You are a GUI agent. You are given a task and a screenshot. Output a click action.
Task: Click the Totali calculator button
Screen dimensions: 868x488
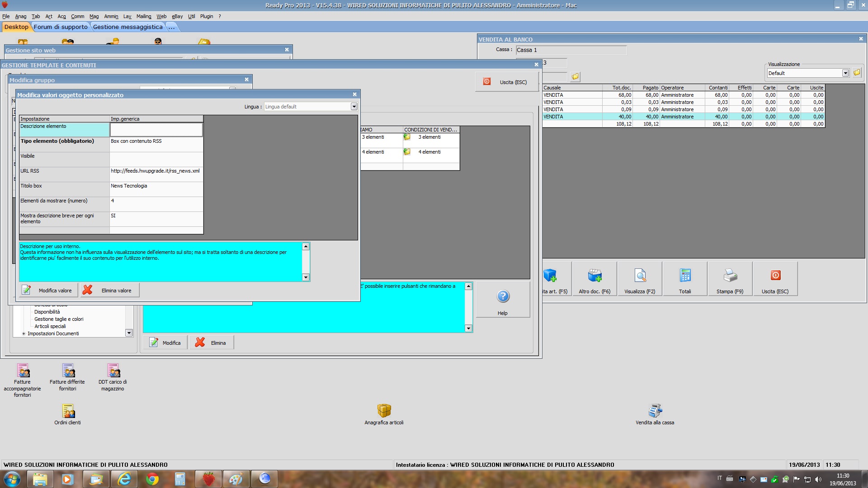pyautogui.click(x=685, y=279)
